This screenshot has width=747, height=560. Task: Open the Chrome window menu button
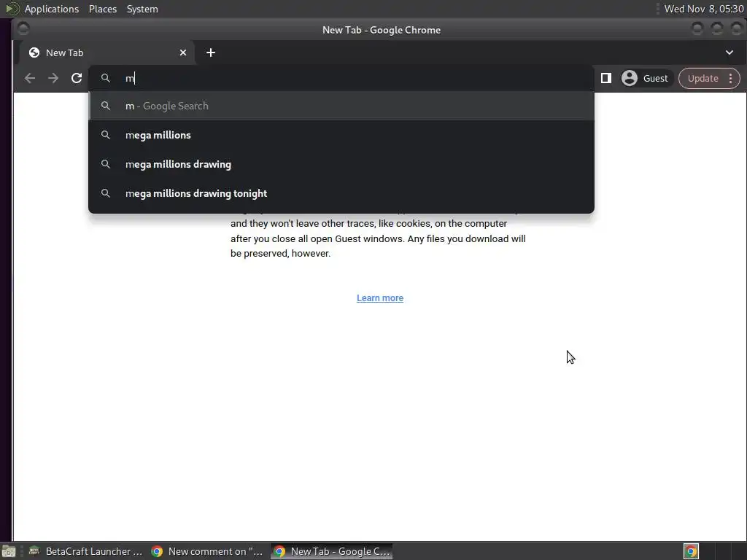pos(23,29)
